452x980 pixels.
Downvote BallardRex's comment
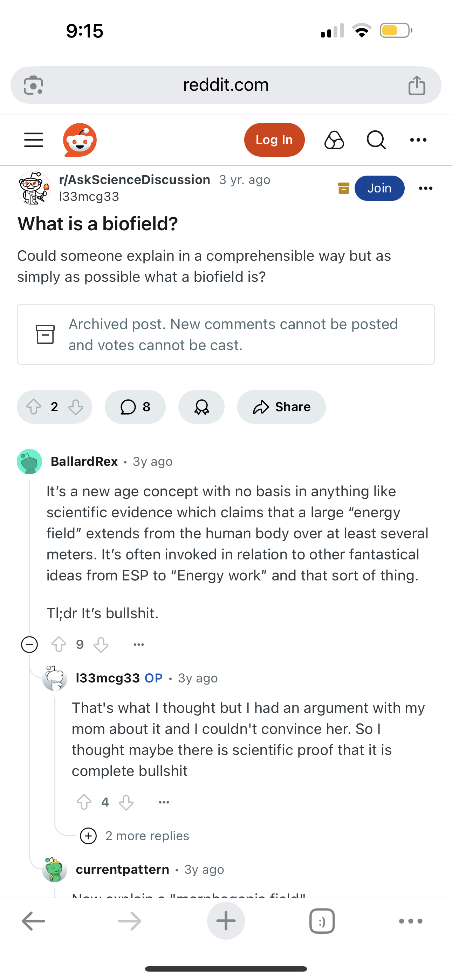click(101, 645)
